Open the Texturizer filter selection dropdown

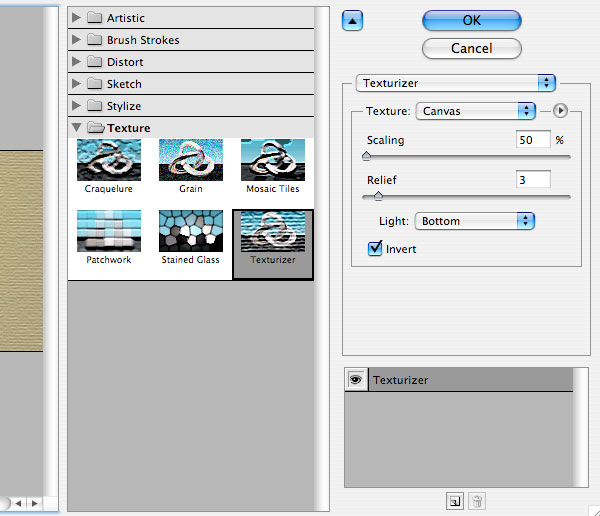pos(455,83)
